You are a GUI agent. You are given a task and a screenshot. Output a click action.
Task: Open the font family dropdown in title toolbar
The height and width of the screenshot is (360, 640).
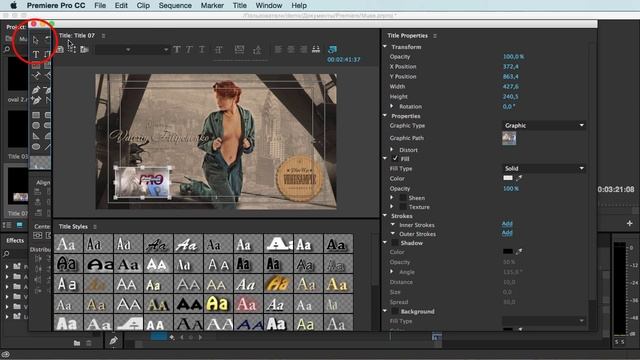[x=114, y=50]
